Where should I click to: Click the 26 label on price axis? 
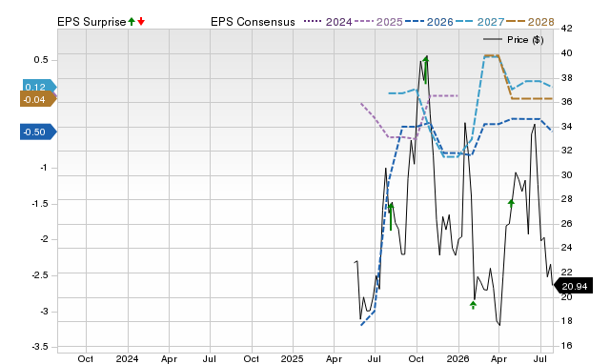coord(567,224)
